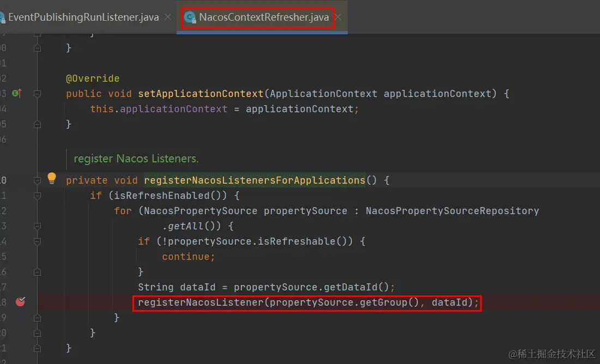This screenshot has height=364, width=600.
Task: Open the yellow light bulb quick-fix icon
Action: click(x=52, y=178)
